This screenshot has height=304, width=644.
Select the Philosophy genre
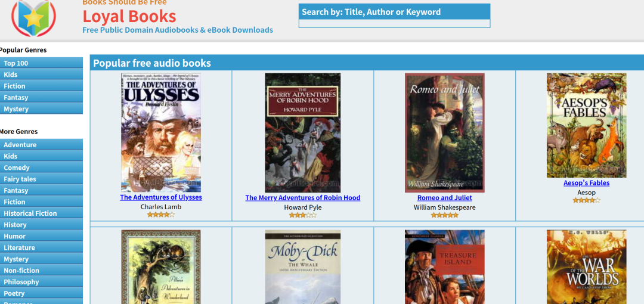[41, 282]
